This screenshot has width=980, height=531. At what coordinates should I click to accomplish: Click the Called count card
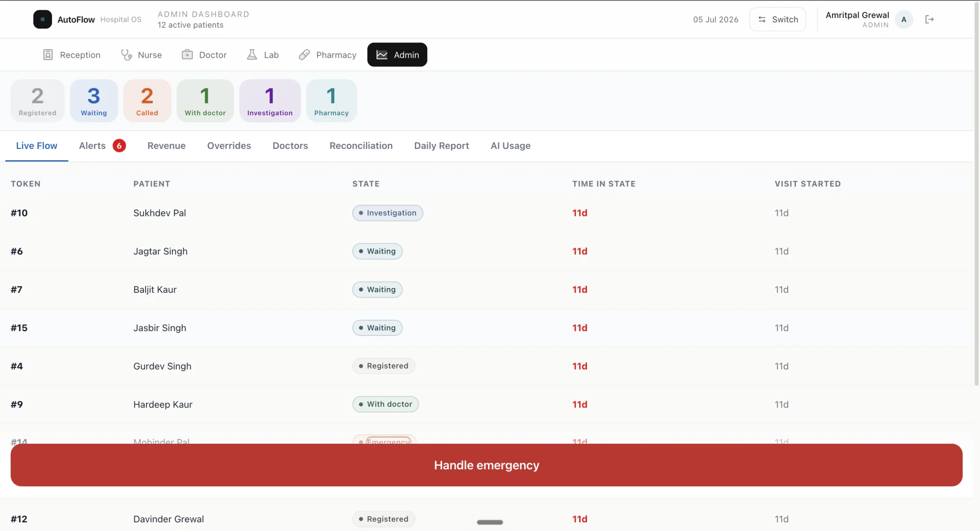(x=147, y=100)
